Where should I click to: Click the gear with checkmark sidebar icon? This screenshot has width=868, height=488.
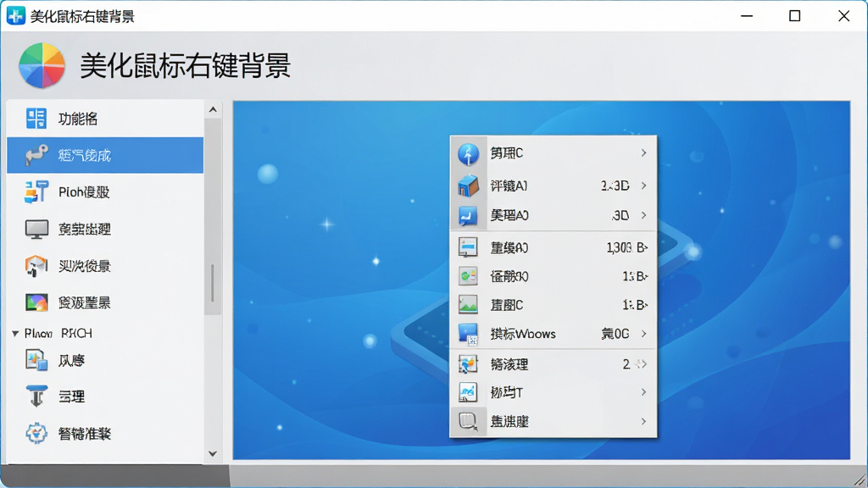[36, 433]
